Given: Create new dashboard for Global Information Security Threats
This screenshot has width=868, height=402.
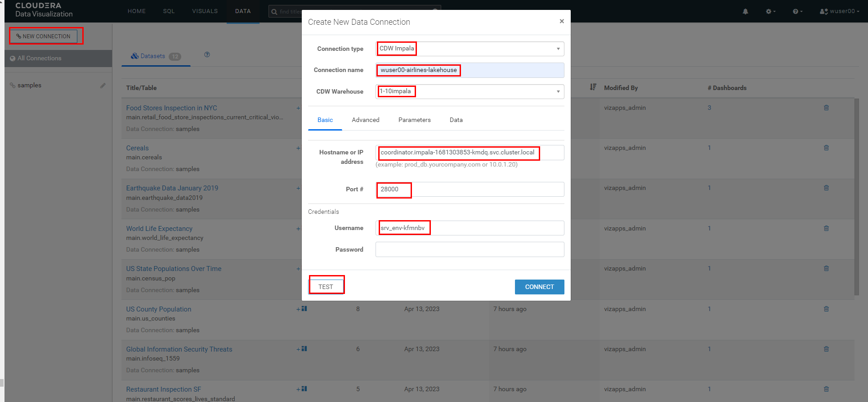Looking at the screenshot, I should pyautogui.click(x=301, y=349).
